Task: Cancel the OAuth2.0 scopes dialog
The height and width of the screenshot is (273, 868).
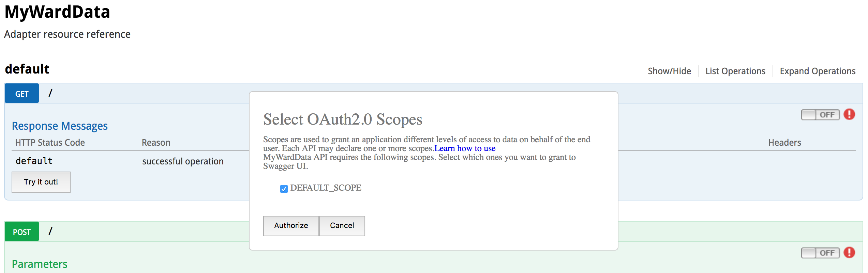Action: pyautogui.click(x=342, y=226)
